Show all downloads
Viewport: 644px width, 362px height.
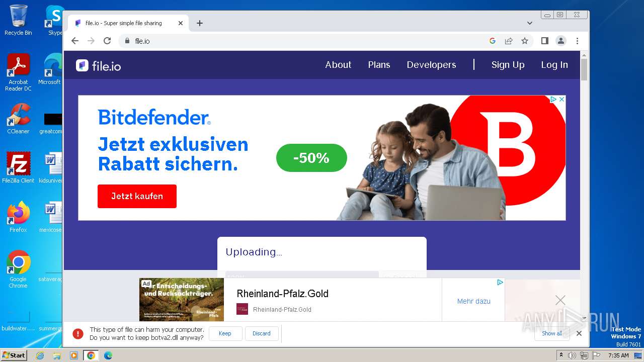(x=552, y=333)
